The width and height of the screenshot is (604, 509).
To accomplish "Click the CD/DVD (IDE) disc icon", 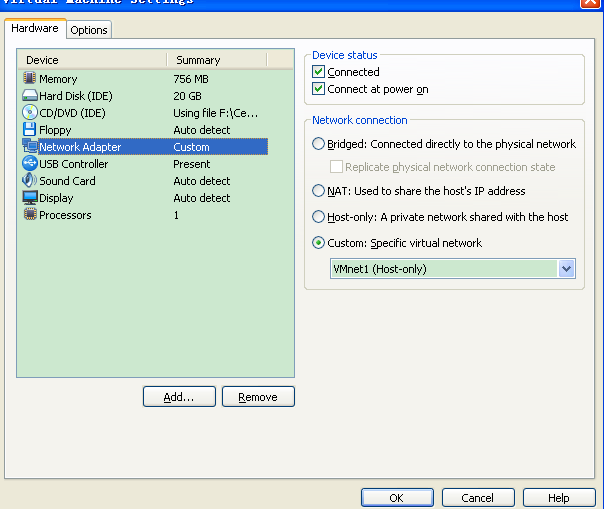I will tap(30, 113).
